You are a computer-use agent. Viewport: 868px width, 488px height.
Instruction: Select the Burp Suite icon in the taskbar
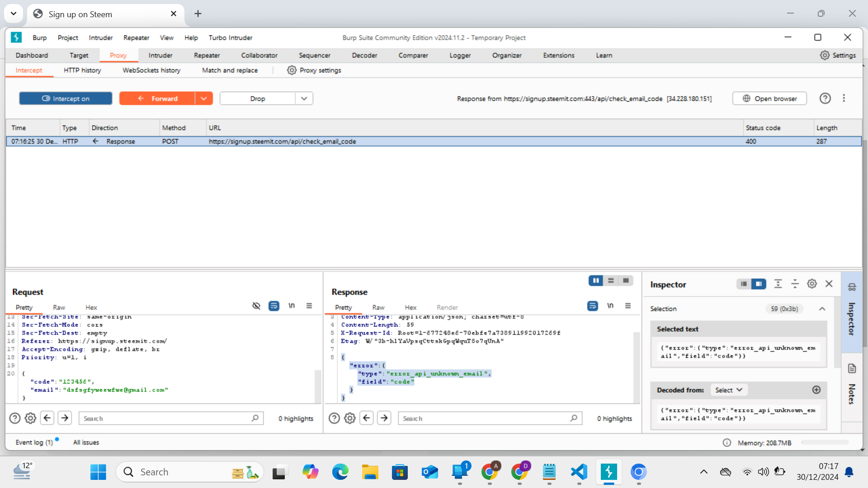[x=609, y=472]
